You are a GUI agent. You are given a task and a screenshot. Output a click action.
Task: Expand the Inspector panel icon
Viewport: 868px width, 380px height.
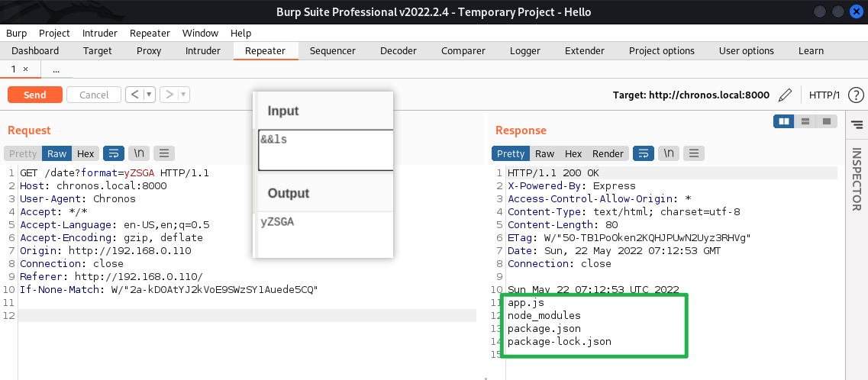857,125
